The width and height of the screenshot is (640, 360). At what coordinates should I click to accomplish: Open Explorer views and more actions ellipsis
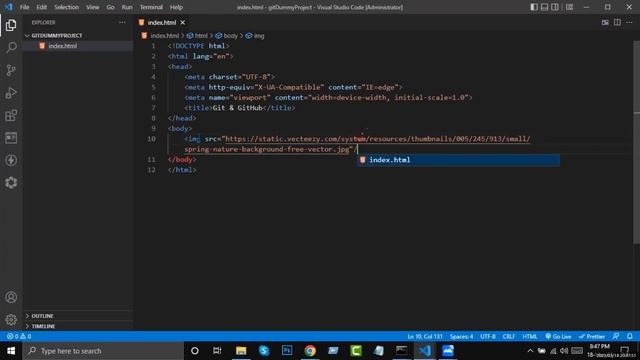(122, 22)
